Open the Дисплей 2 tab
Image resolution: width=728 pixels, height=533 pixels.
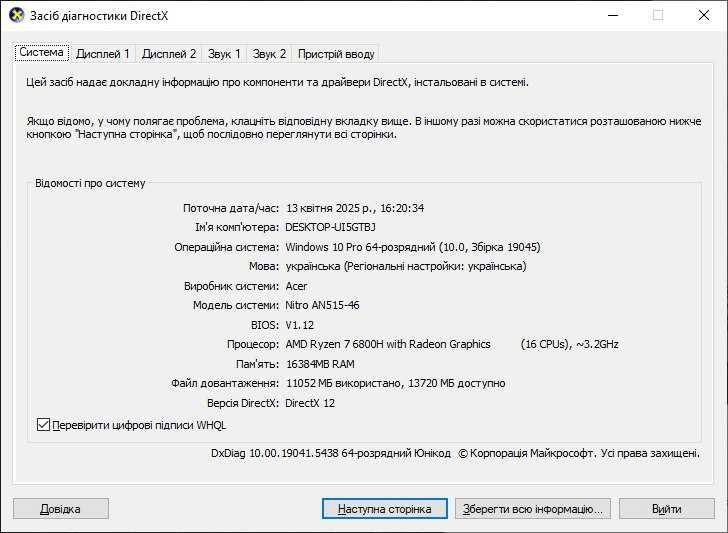(x=169, y=54)
